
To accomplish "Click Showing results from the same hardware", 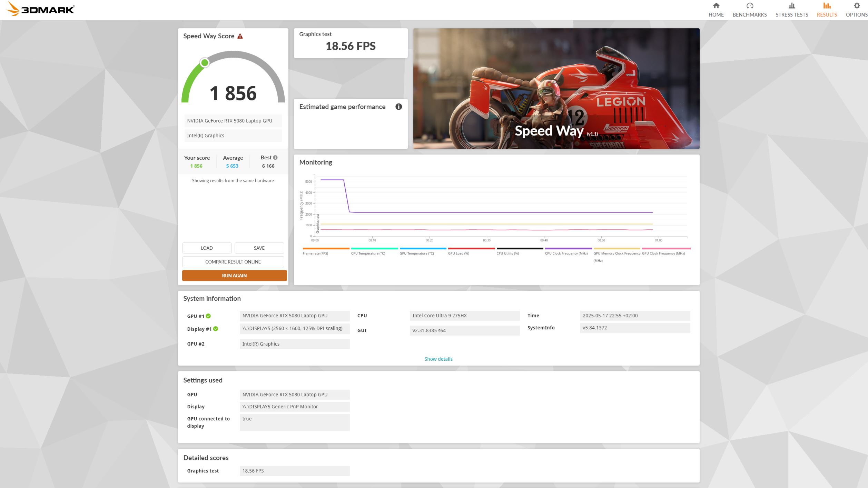I will pos(233,180).
